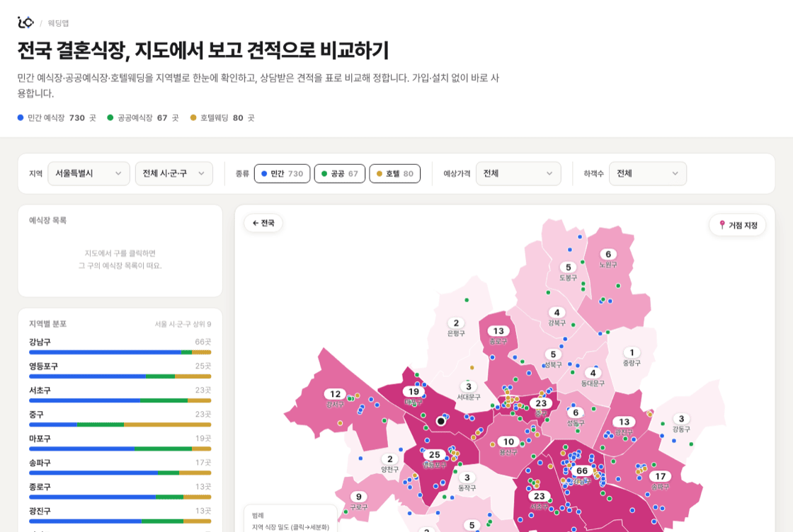This screenshot has height=532, width=793.
Task: Click the 66 bubble on 강남구
Action: point(581,471)
